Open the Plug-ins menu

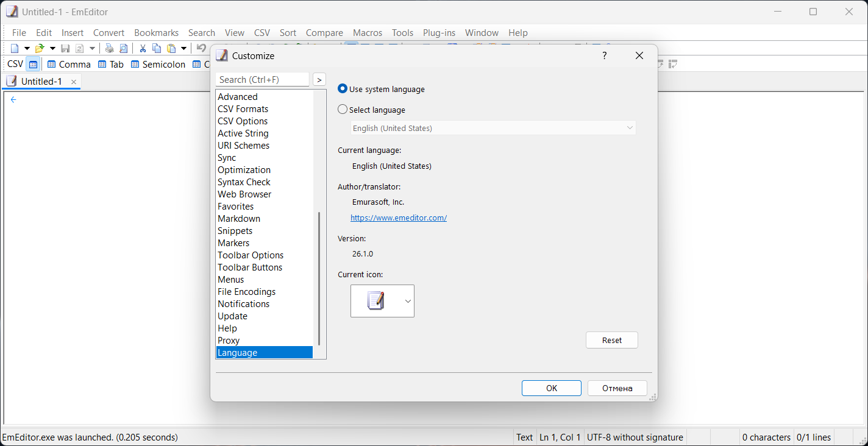click(439, 33)
